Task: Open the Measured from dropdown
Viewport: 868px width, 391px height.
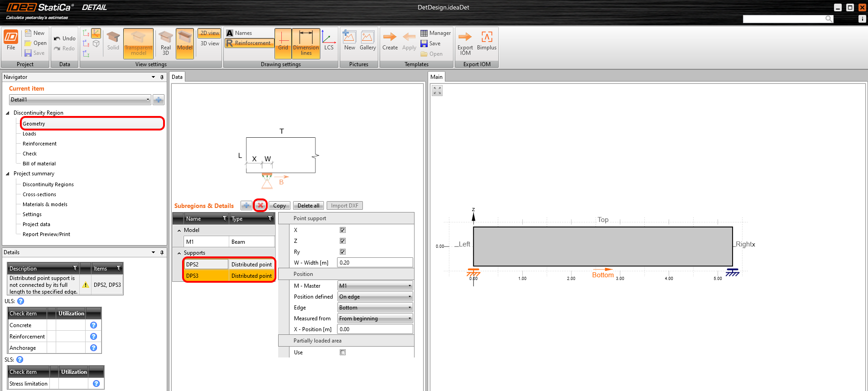Action: 375,319
